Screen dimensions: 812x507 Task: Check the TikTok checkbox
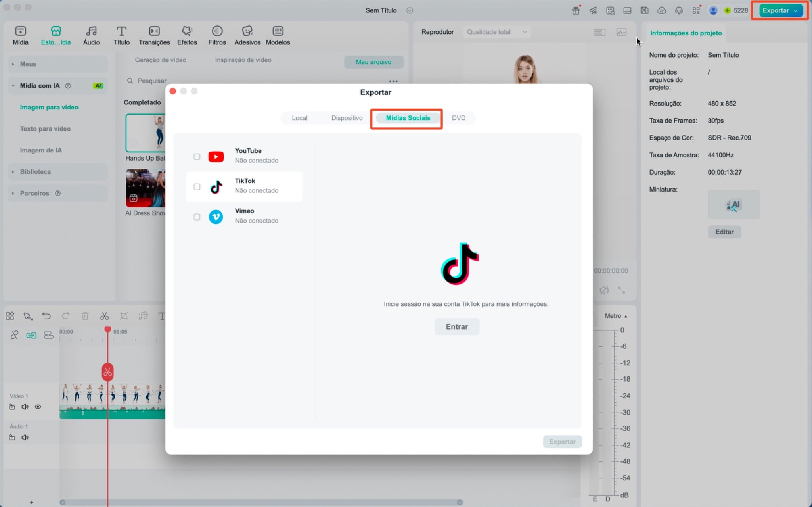[x=197, y=186]
